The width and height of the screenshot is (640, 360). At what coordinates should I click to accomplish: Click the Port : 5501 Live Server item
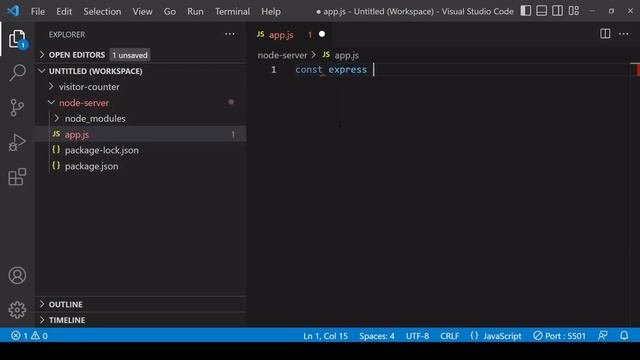pos(560,336)
